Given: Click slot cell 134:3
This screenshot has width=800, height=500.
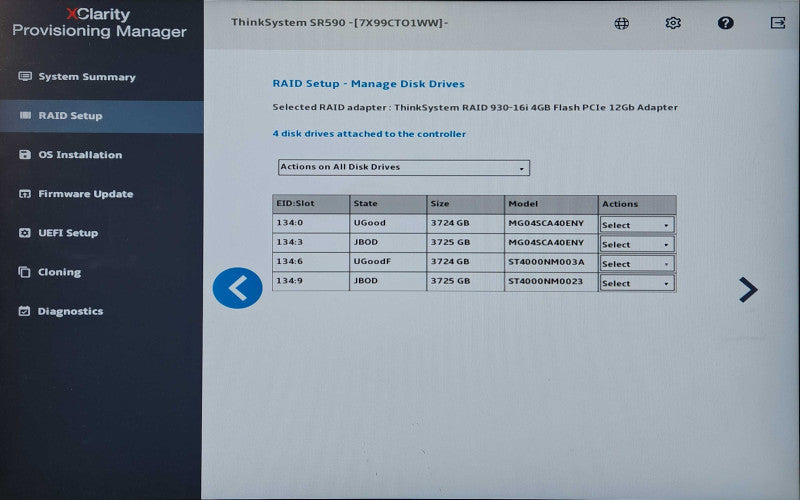Looking at the screenshot, I should [x=311, y=242].
